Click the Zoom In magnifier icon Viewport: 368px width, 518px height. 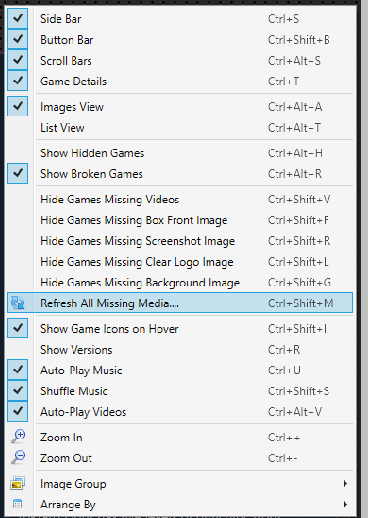[x=18, y=436]
